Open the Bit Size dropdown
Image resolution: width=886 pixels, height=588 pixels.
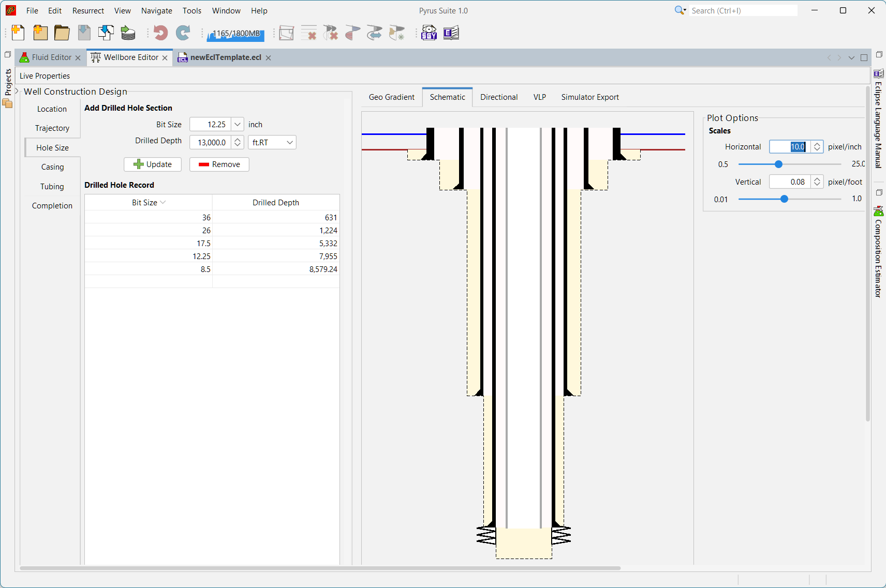coord(238,125)
